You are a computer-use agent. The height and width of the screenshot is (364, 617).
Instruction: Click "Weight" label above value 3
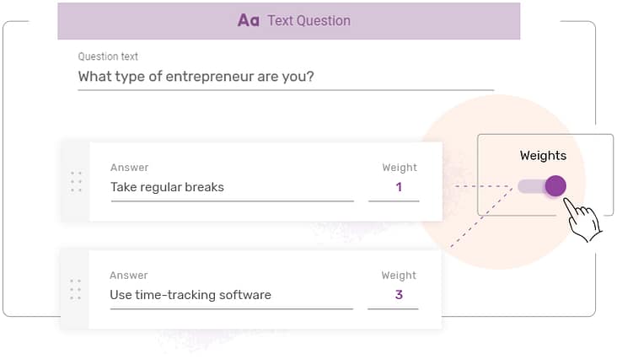click(399, 276)
